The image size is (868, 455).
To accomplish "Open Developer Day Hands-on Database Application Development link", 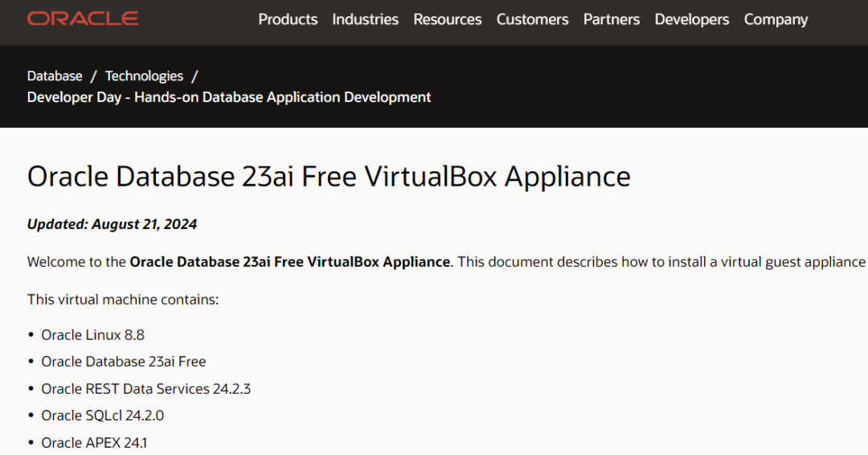I will point(228,97).
